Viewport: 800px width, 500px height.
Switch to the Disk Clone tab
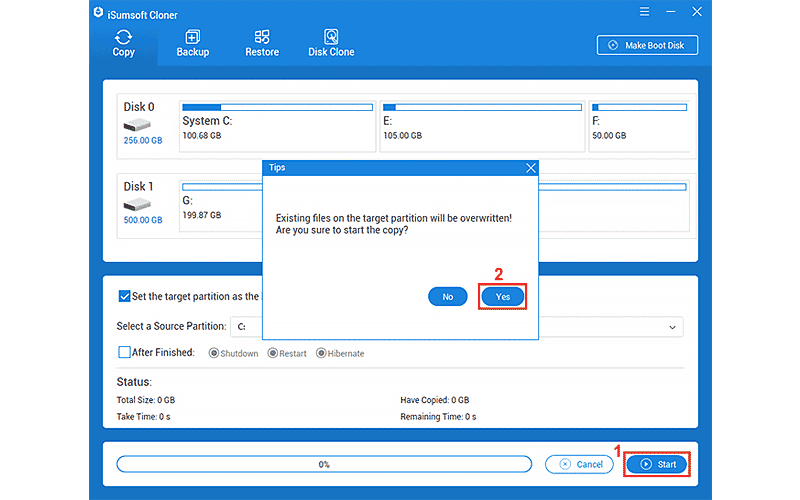pyautogui.click(x=331, y=43)
